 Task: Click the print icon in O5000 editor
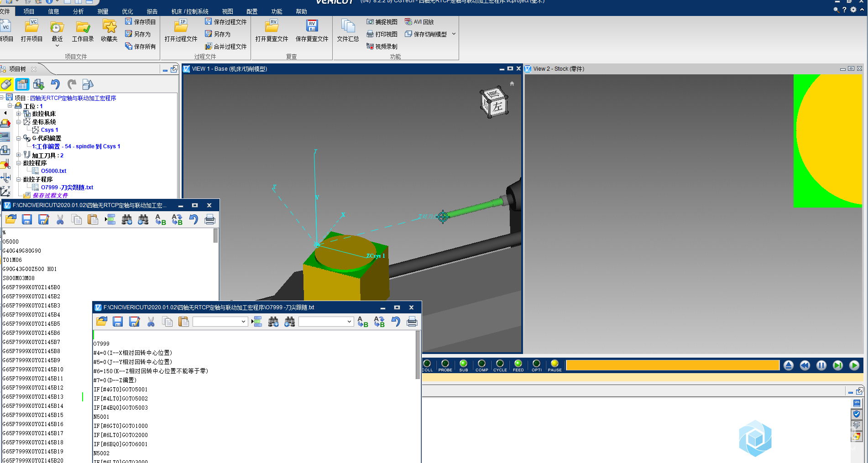[210, 219]
